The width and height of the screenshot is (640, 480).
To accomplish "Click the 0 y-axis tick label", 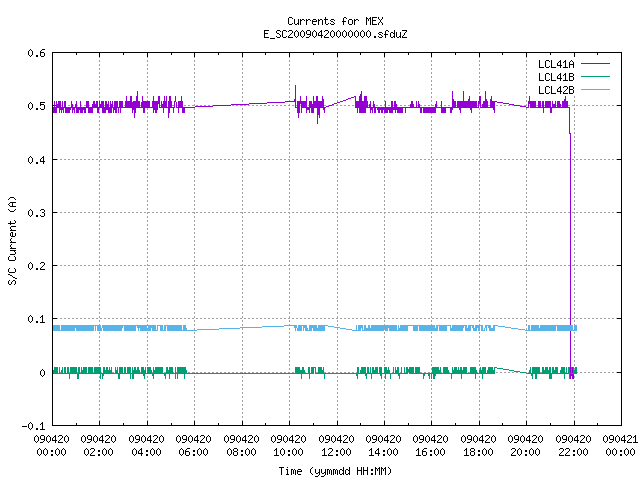I will (x=42, y=373).
